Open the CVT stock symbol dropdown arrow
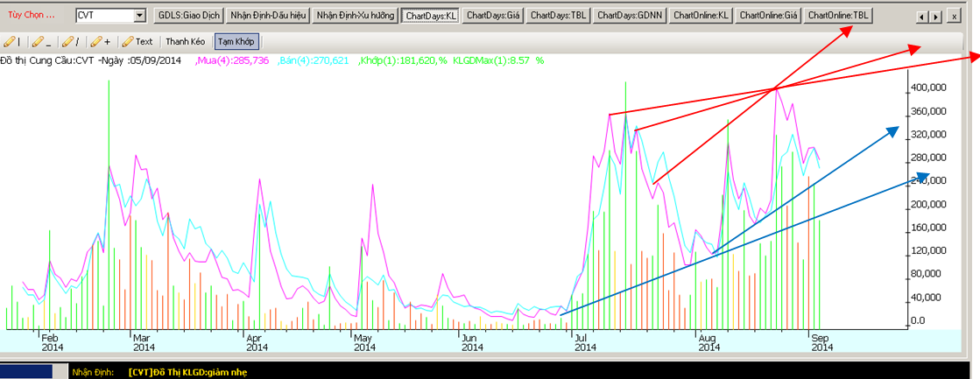The image size is (980, 379). [140, 14]
